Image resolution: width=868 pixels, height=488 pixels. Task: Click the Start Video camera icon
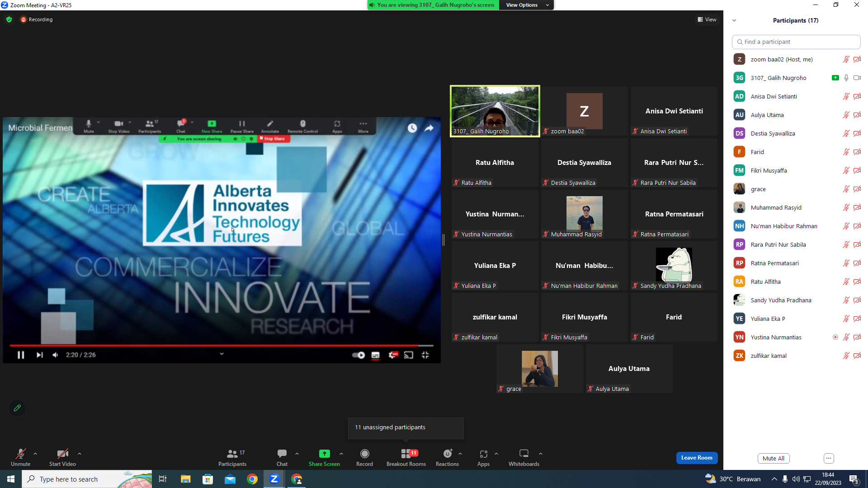(x=62, y=454)
